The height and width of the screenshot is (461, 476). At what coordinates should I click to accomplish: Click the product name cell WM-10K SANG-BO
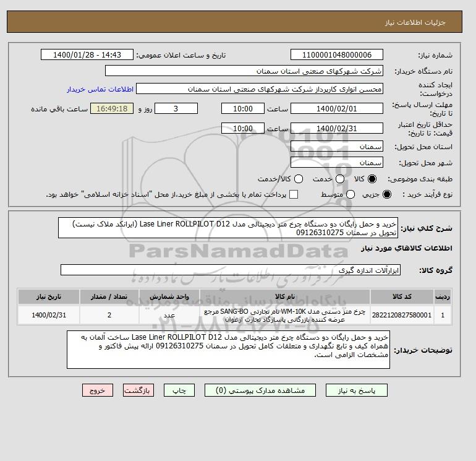(285, 315)
